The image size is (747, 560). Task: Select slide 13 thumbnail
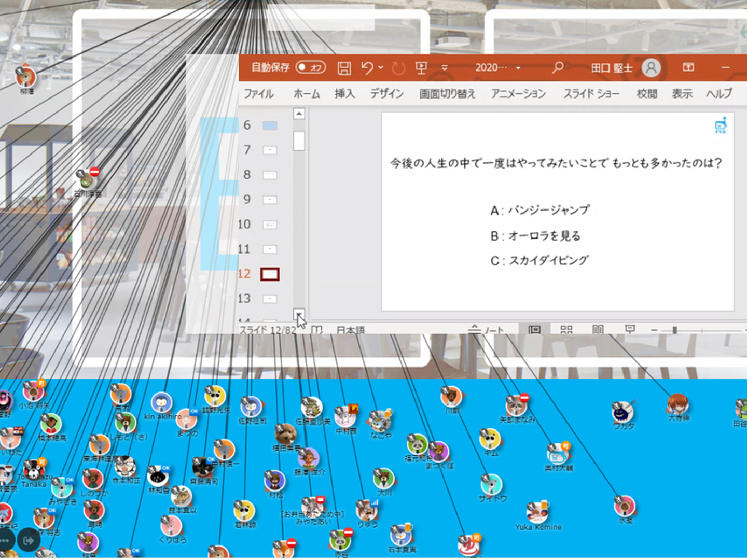pos(270,299)
